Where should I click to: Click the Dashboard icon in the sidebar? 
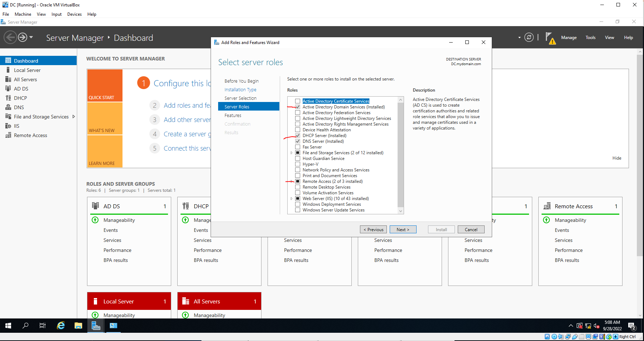(8, 61)
